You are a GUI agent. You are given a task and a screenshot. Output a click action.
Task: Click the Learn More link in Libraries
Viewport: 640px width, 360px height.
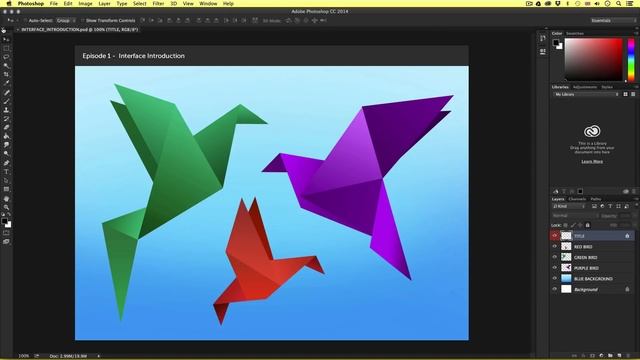pyautogui.click(x=592, y=162)
